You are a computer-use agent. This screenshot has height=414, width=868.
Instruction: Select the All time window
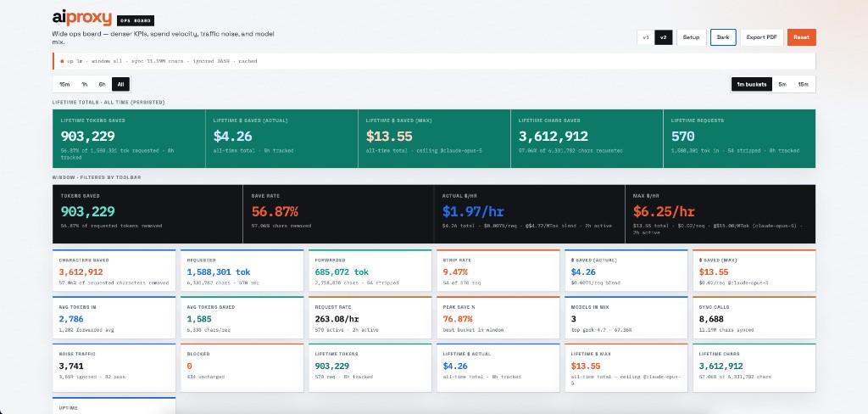(x=120, y=84)
